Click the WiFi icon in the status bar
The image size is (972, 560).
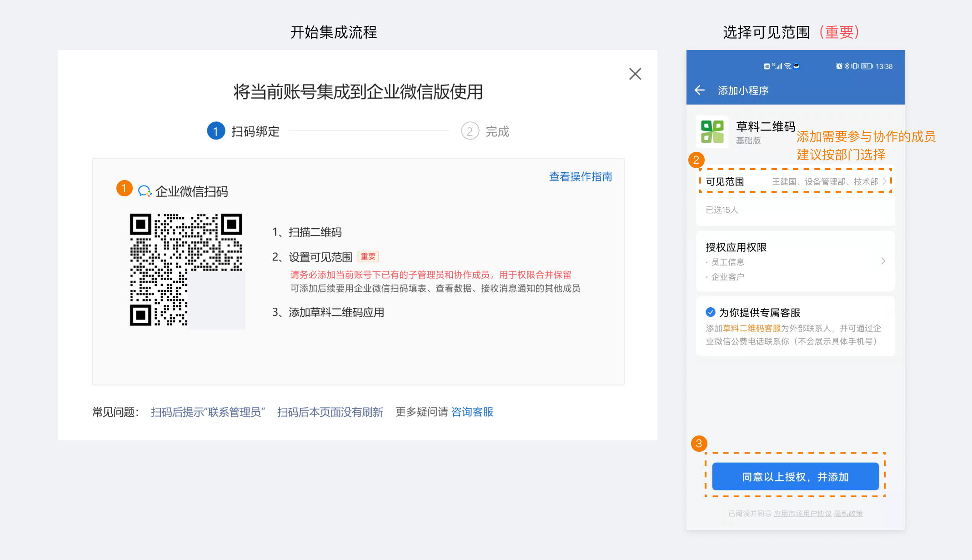tap(787, 66)
